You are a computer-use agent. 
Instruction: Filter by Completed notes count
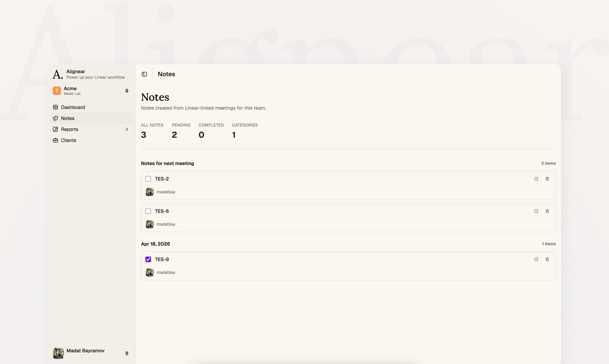(211, 131)
